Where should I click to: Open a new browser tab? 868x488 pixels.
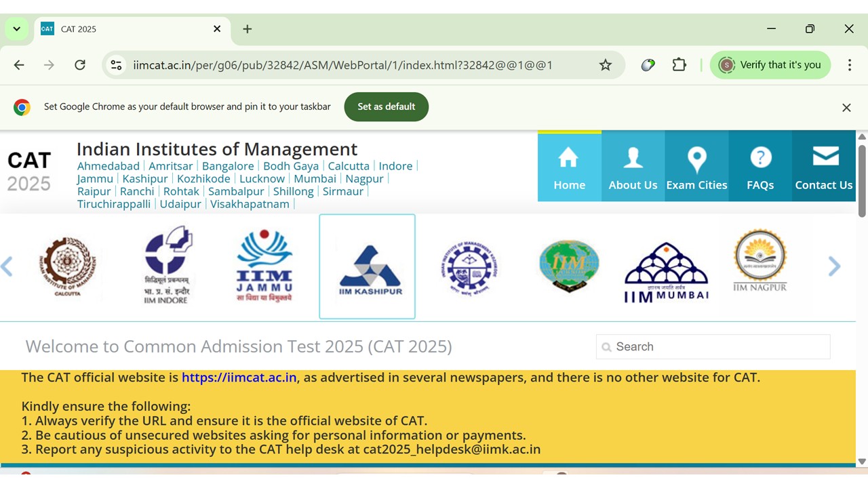coord(248,29)
